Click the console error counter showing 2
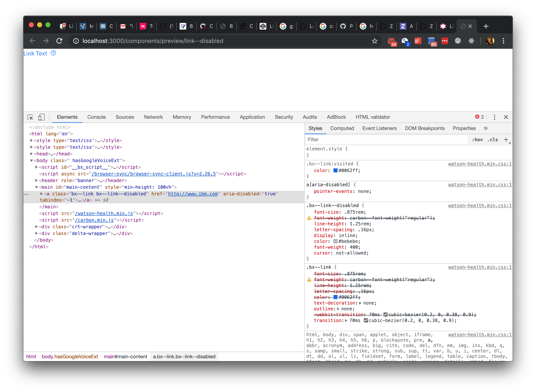 coord(480,117)
